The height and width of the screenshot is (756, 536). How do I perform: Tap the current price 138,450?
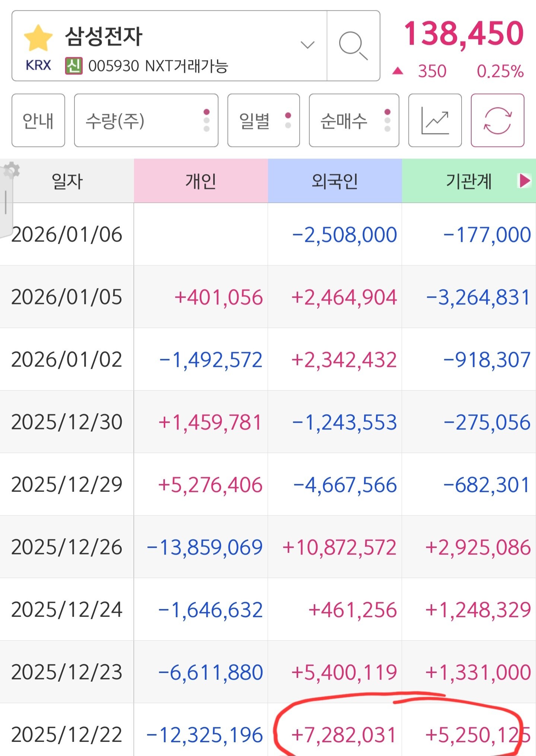click(x=464, y=34)
